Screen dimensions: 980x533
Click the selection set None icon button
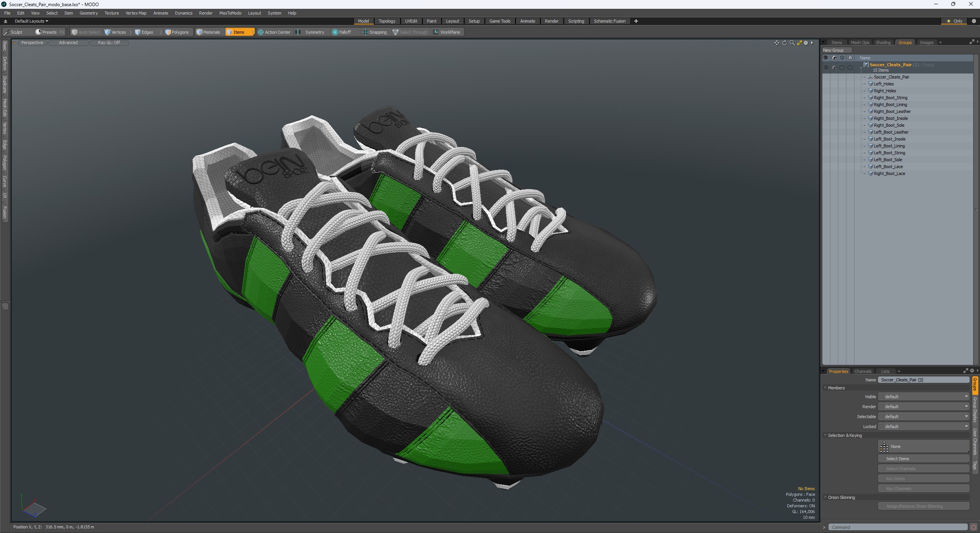tap(923, 446)
